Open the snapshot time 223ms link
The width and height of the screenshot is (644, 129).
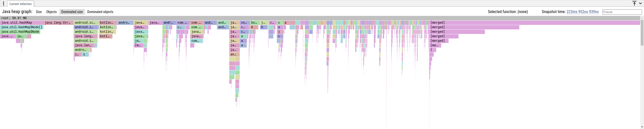(x=582, y=12)
